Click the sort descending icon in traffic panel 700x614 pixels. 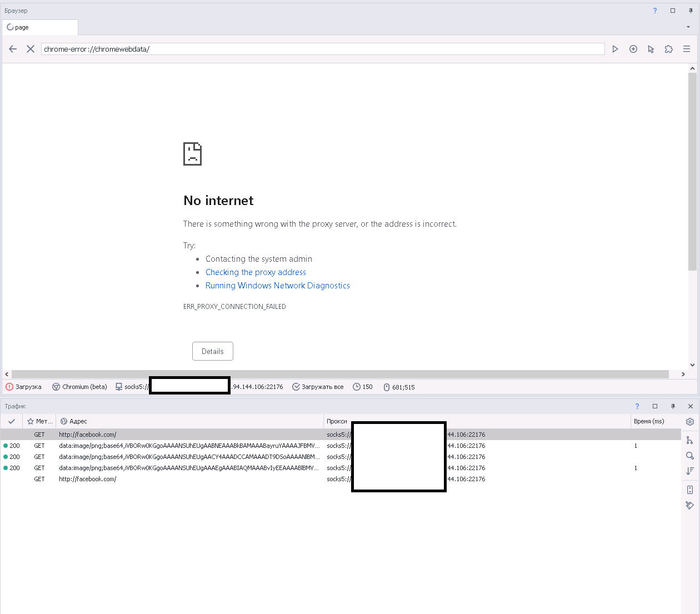click(690, 471)
